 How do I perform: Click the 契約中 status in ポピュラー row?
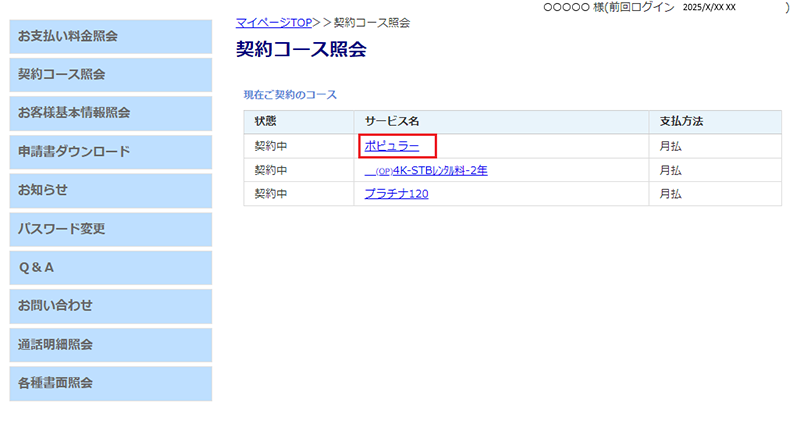point(271,147)
